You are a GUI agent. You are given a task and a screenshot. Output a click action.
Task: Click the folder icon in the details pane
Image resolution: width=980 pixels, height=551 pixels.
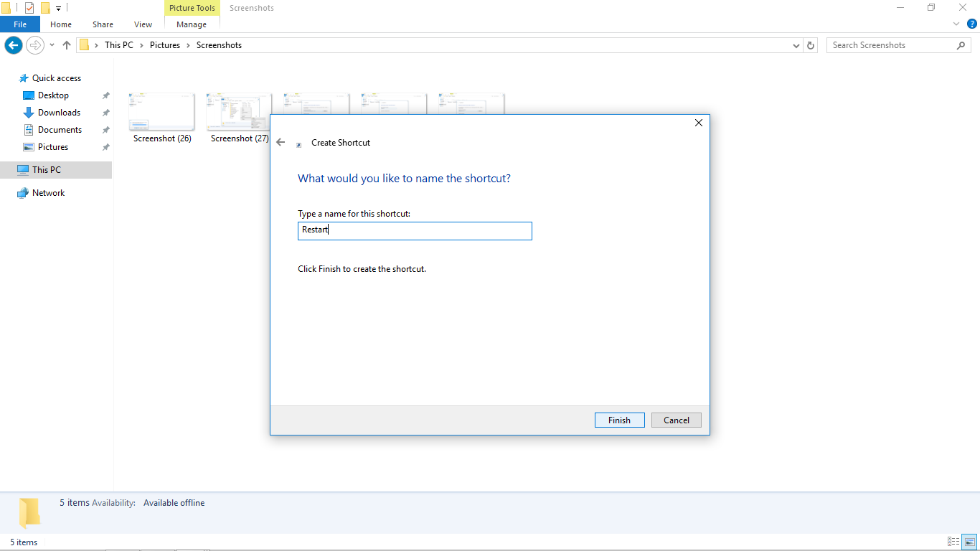point(29,513)
